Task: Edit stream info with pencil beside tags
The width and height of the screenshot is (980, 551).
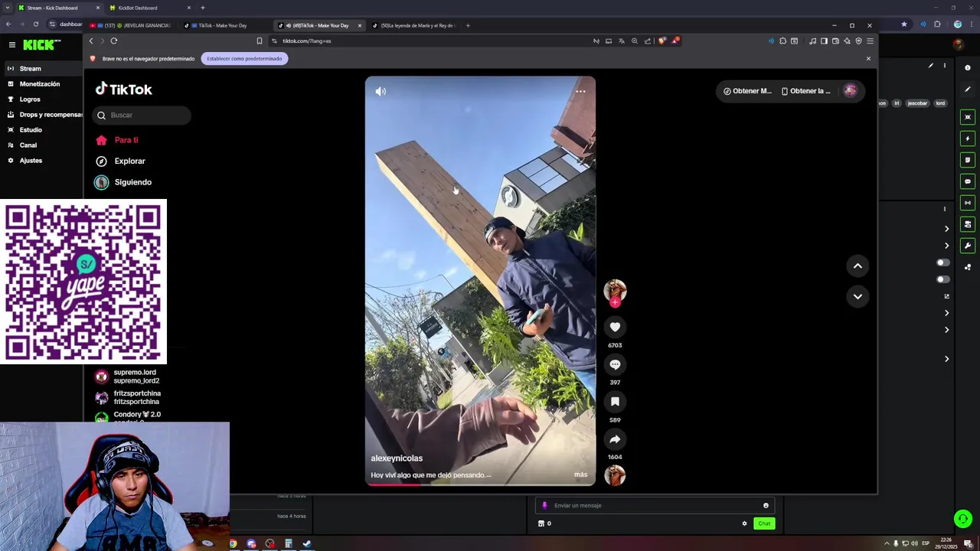Action: tap(931, 66)
